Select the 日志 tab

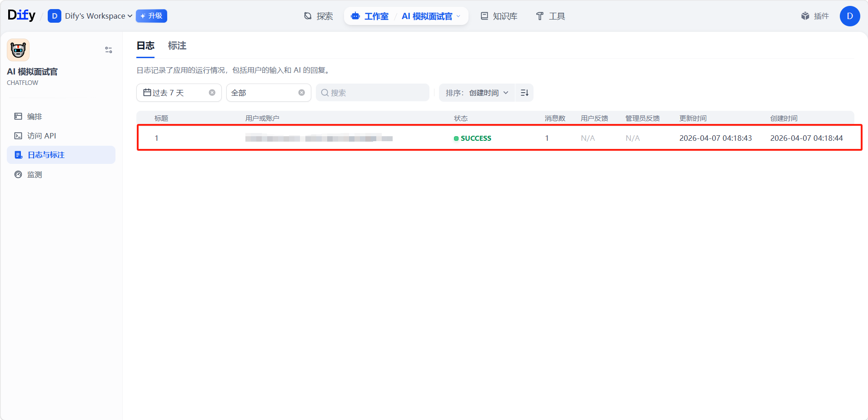coord(145,45)
